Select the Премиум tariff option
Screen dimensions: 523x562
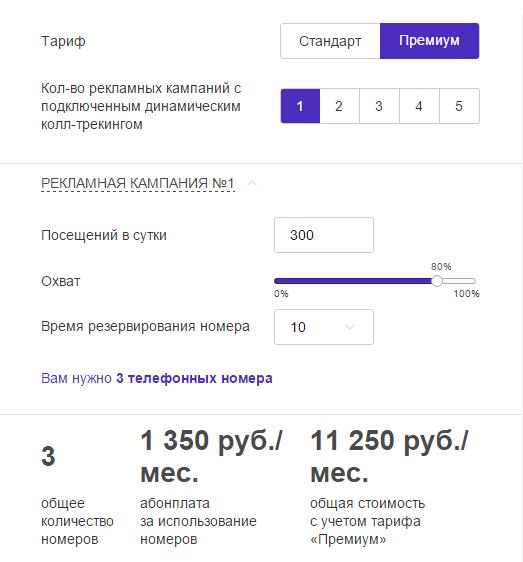[429, 41]
